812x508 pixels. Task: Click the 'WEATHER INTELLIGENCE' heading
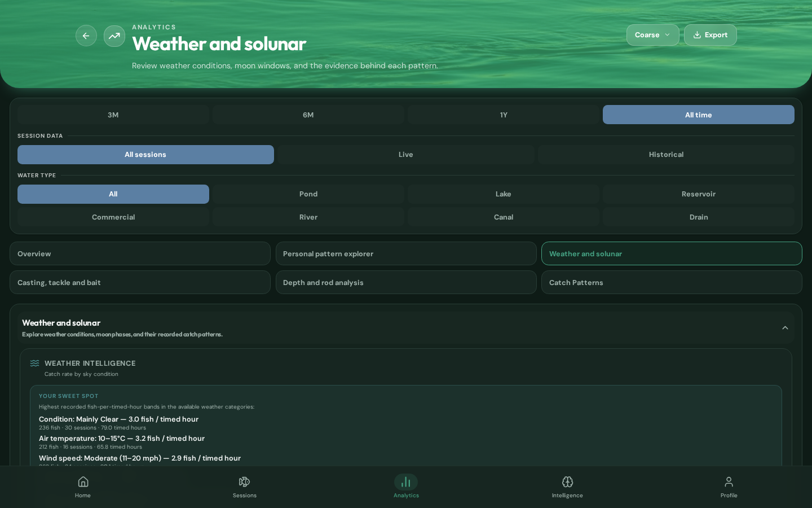[90, 364]
